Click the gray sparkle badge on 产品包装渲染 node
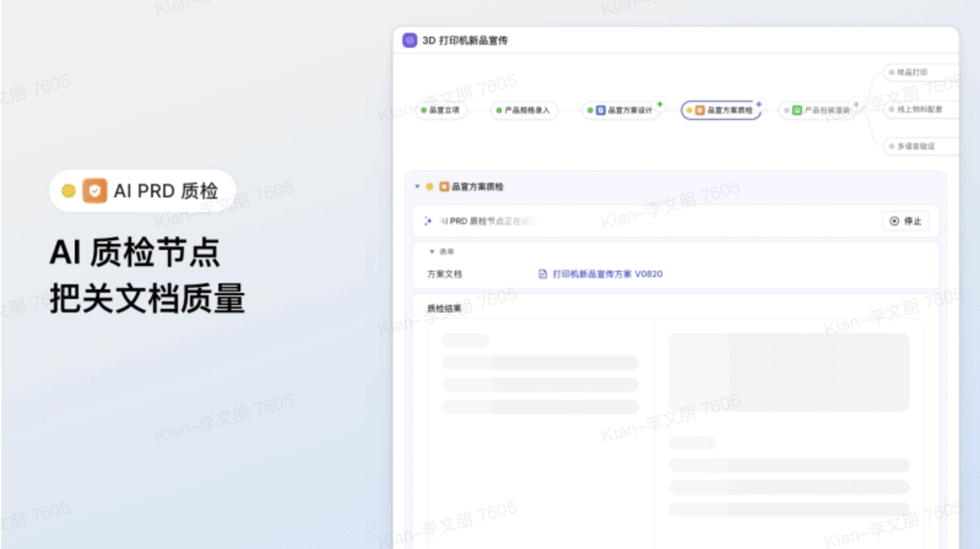980x549 pixels. pyautogui.click(x=857, y=104)
